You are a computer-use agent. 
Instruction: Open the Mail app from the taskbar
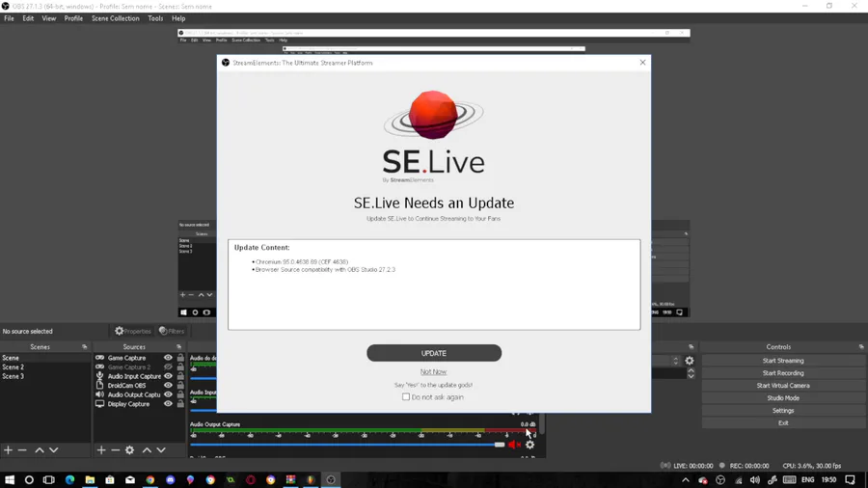130,479
